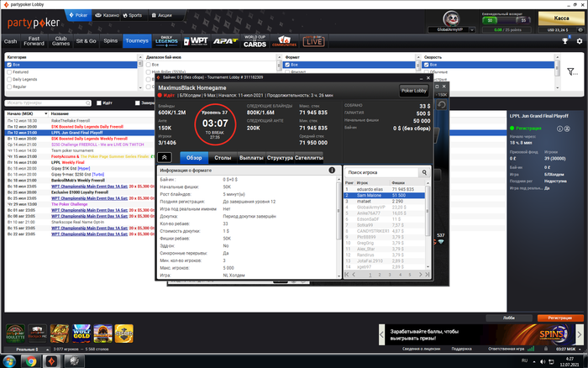Launch the gold coin slot game
This screenshot has height=368, width=588.
[124, 333]
